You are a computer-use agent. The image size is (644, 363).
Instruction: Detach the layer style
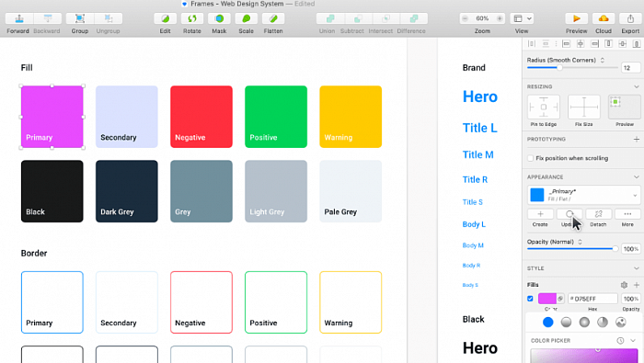[x=598, y=214]
